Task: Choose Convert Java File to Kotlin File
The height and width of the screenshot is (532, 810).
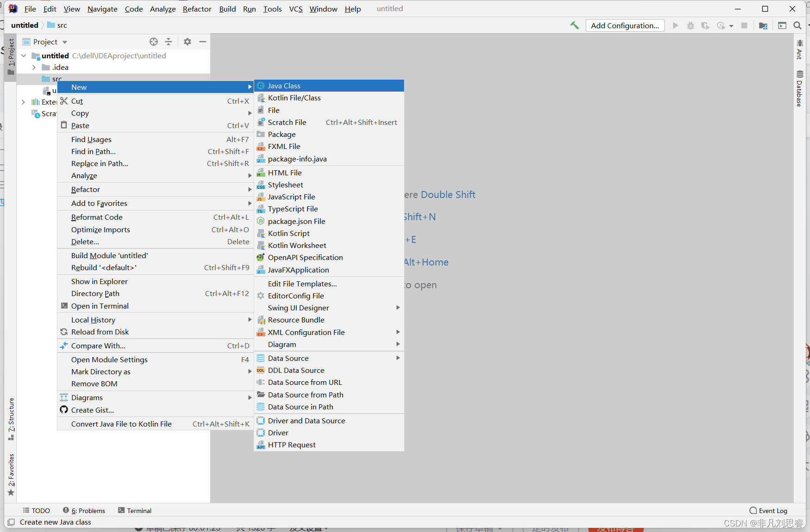Action: click(156, 424)
